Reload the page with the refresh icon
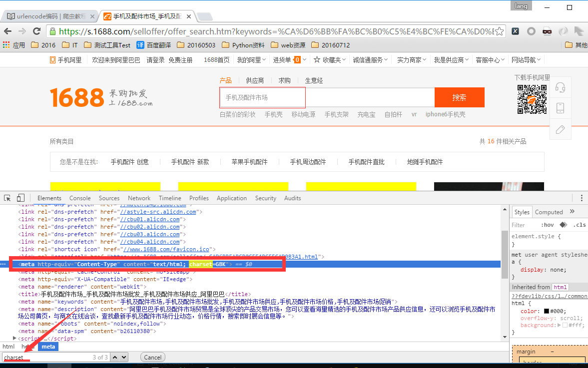The width and height of the screenshot is (588, 368). pos(36,31)
